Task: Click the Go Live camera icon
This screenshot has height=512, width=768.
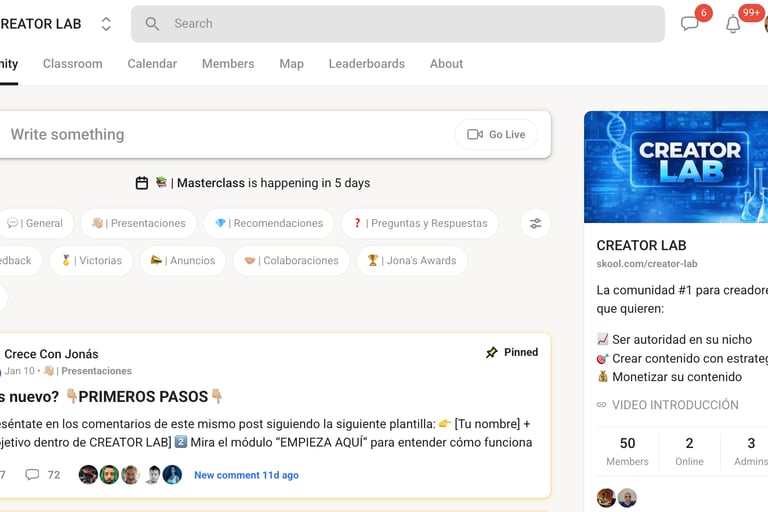Action: pyautogui.click(x=475, y=134)
